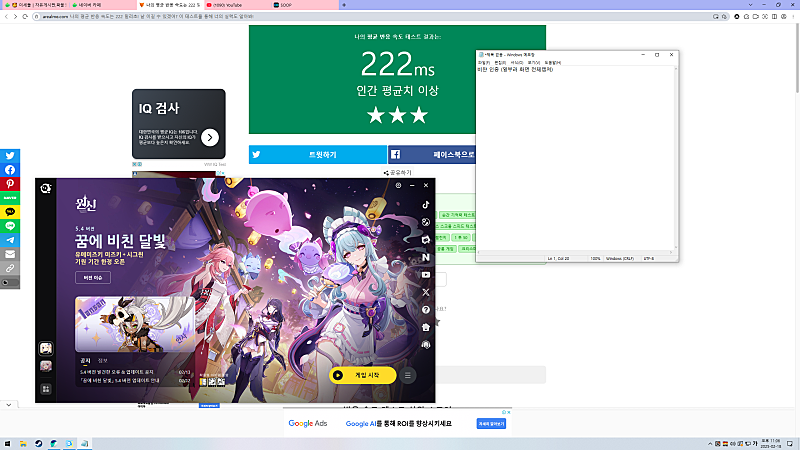Collapse the share bar with bottom-left chevron
Image resolution: width=800 pixels, height=450 pixels.
pyautogui.click(x=9, y=405)
